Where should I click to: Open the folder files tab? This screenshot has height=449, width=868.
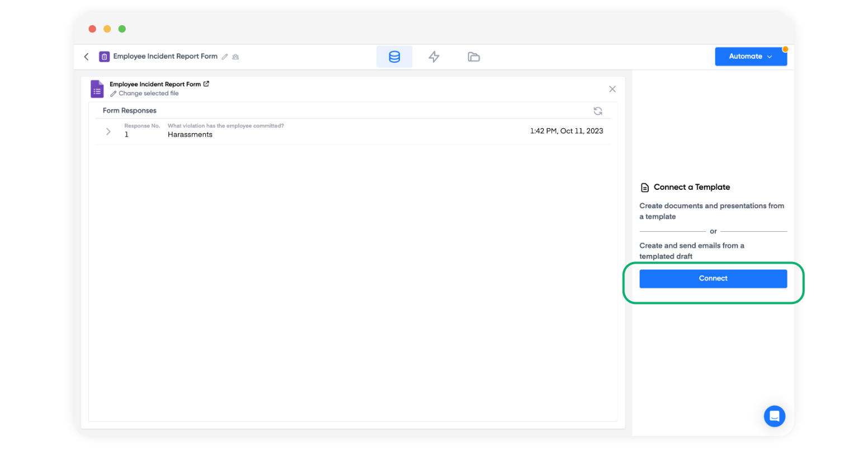[x=474, y=57]
